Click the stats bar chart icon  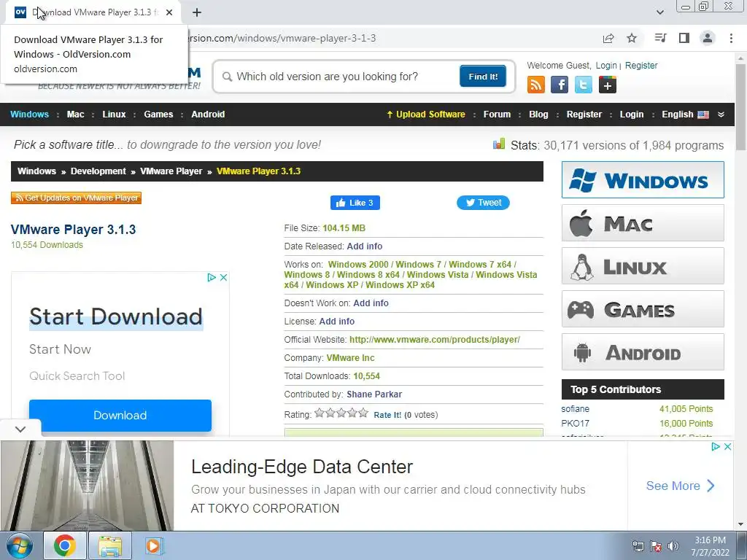[499, 144]
